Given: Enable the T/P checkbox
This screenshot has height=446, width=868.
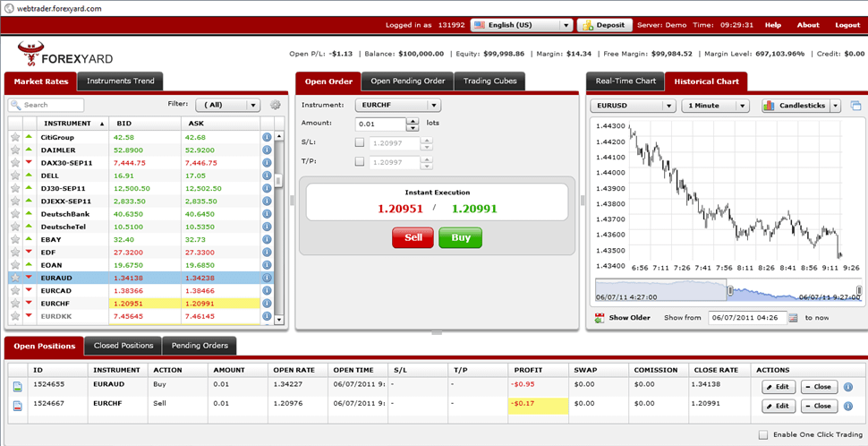Looking at the screenshot, I should tap(360, 162).
